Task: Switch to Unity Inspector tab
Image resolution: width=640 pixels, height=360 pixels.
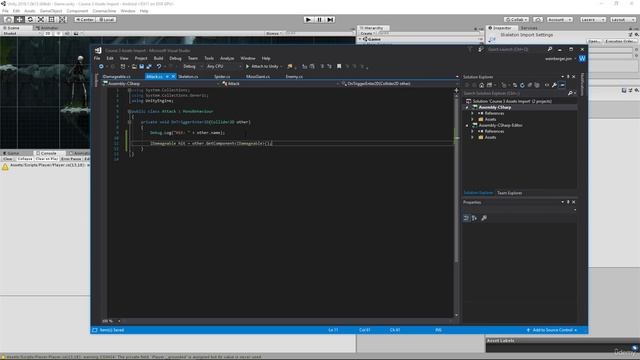Action: (501, 28)
